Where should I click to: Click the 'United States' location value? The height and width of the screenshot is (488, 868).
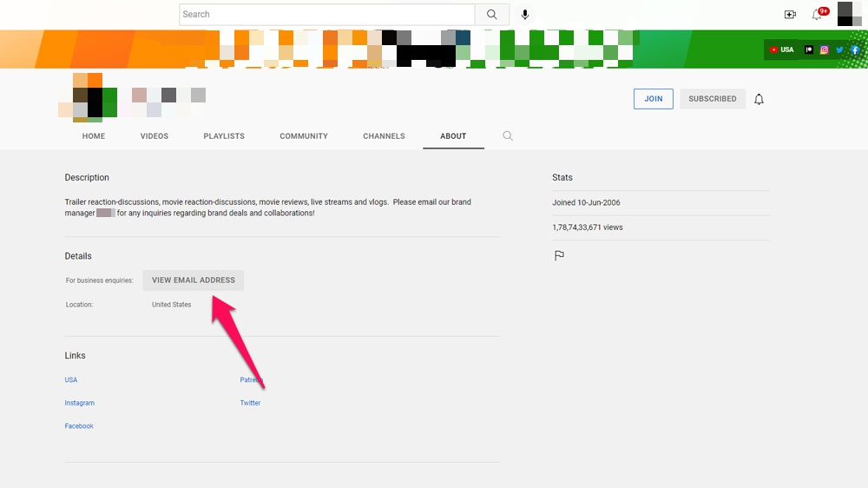(x=172, y=305)
